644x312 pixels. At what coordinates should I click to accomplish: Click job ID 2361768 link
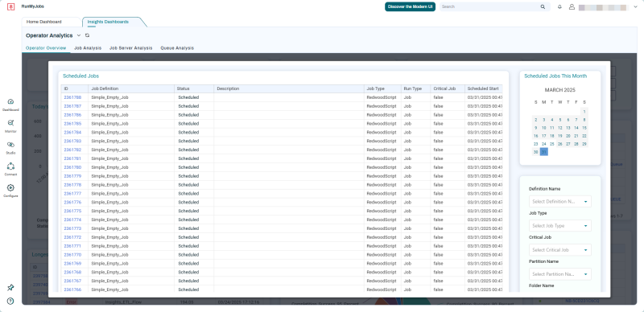[x=72, y=272]
